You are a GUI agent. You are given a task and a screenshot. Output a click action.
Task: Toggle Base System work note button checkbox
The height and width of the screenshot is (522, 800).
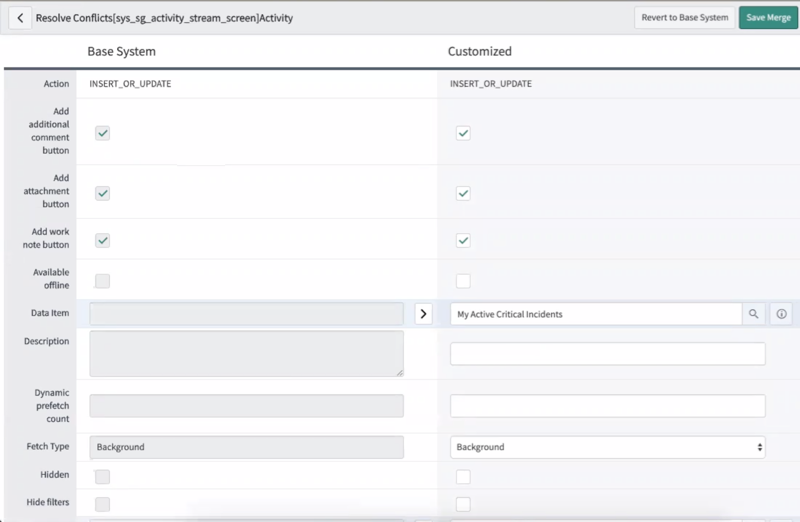(103, 240)
